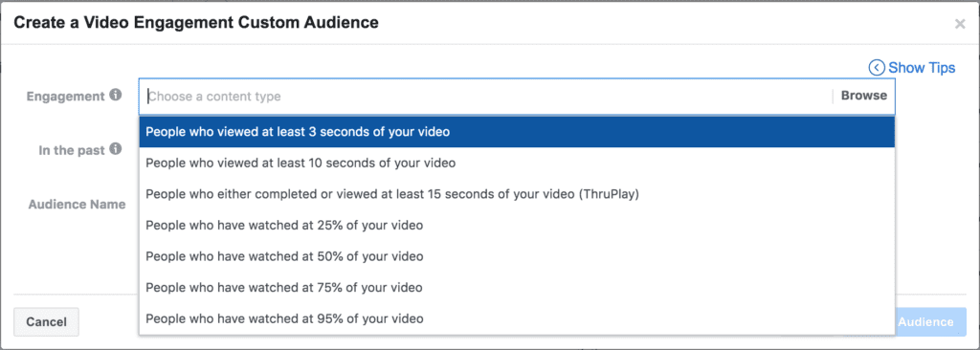This screenshot has width=980, height=350.
Task: Select viewed at least 3 seconds option
Action: pos(517,132)
